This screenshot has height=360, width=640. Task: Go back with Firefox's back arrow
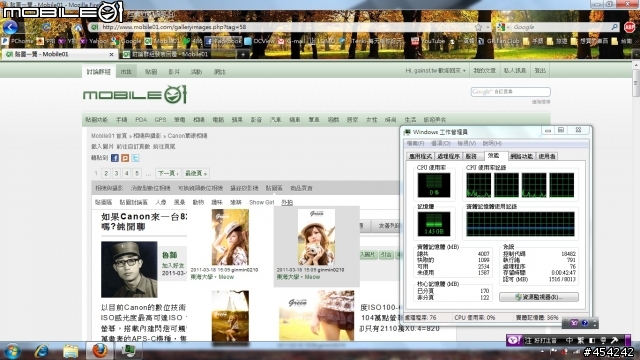[x=10, y=27]
